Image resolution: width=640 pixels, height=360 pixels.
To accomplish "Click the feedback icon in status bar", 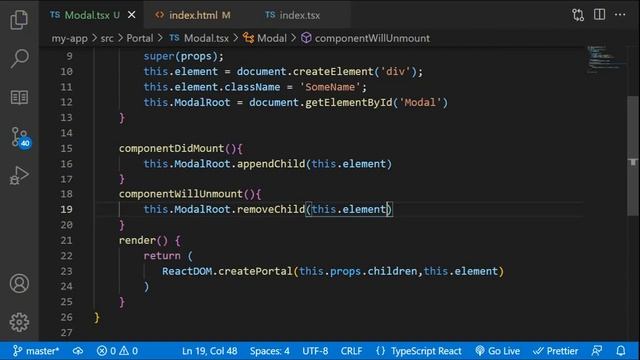I will (x=597, y=351).
